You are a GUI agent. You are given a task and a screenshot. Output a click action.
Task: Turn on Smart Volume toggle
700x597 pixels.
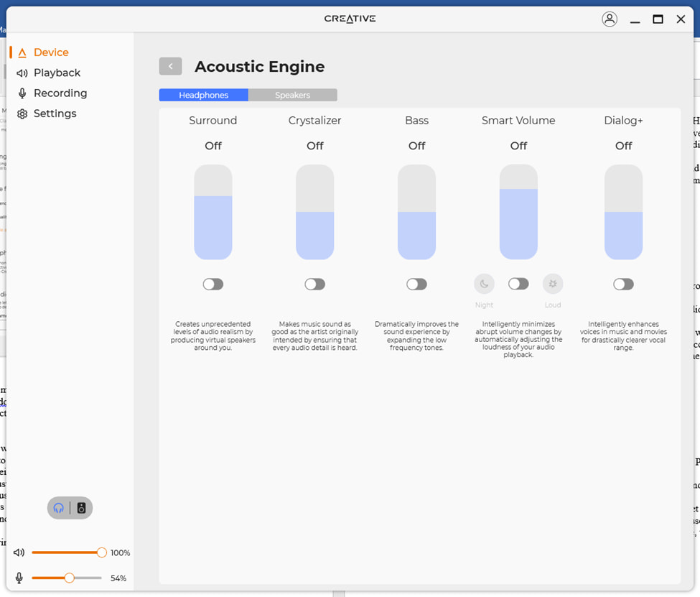pyautogui.click(x=518, y=284)
